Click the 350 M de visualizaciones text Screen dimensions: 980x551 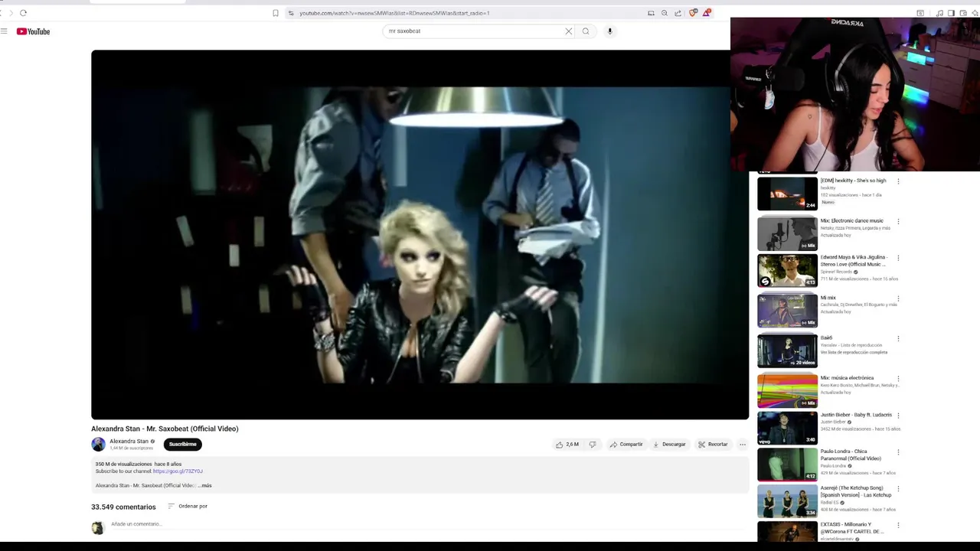click(x=123, y=464)
